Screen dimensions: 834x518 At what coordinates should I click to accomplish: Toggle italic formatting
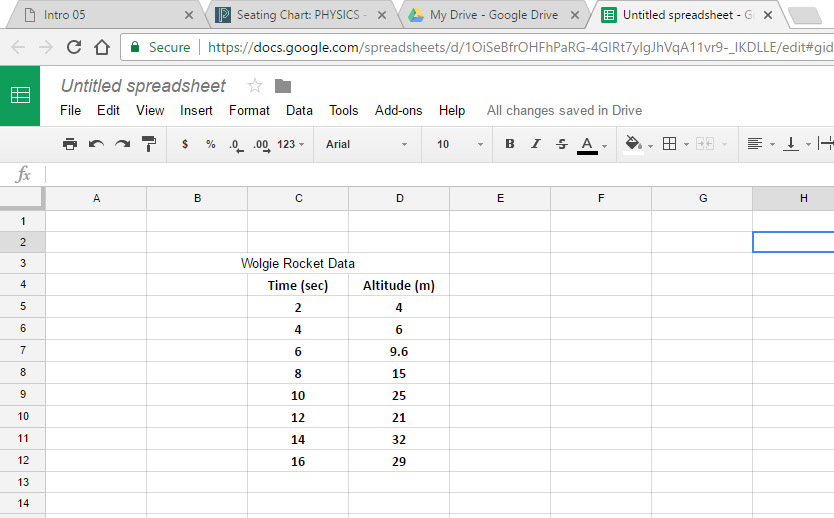(536, 144)
